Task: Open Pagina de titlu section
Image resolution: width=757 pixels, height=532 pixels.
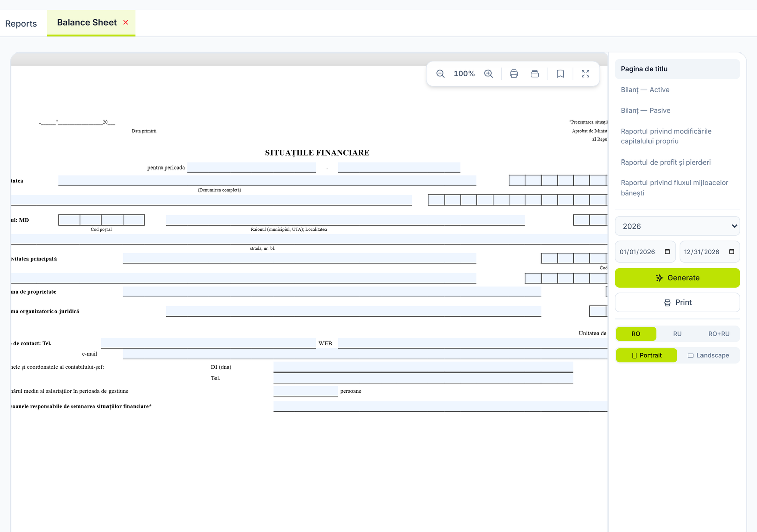Action: [x=677, y=69]
